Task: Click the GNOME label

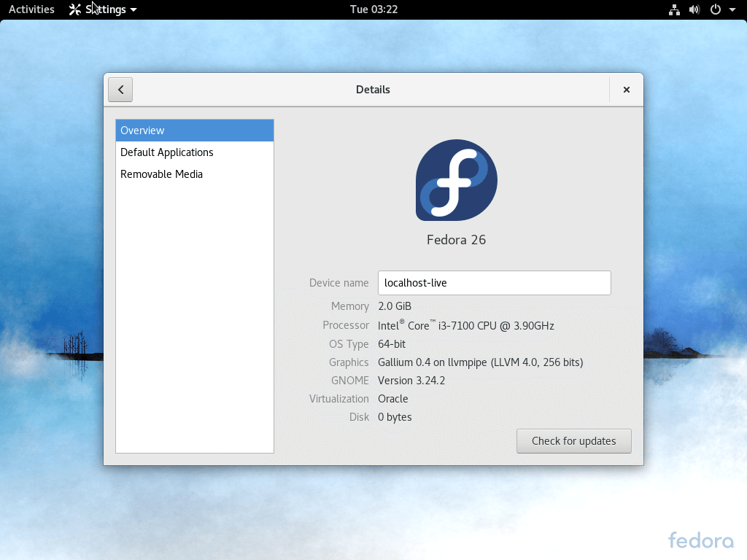Action: (349, 381)
